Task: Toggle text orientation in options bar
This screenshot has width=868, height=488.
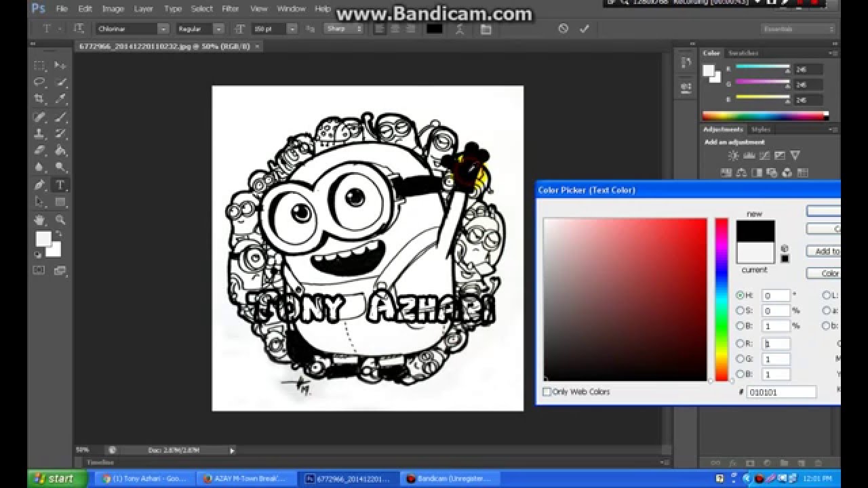Action: tap(79, 28)
